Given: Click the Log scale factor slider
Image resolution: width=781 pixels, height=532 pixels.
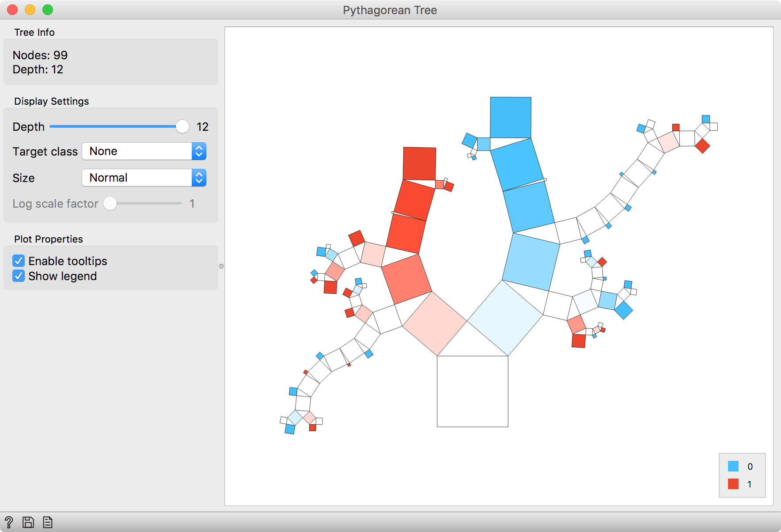Looking at the screenshot, I should (110, 204).
